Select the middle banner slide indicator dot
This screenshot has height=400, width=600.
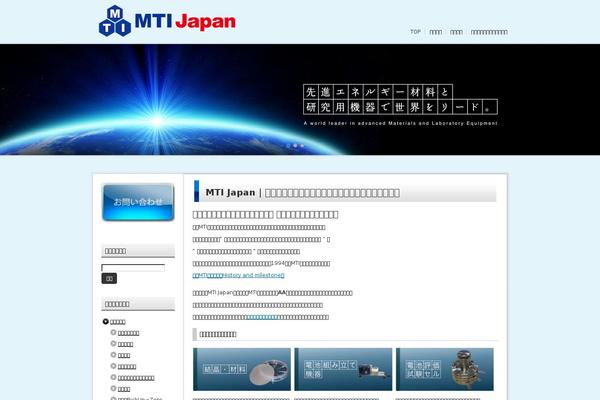[x=295, y=146]
